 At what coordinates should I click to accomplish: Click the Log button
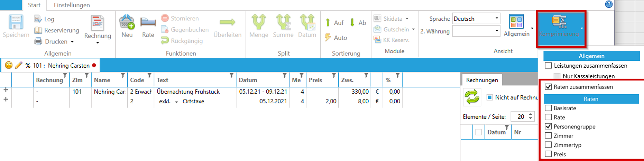pos(45,19)
